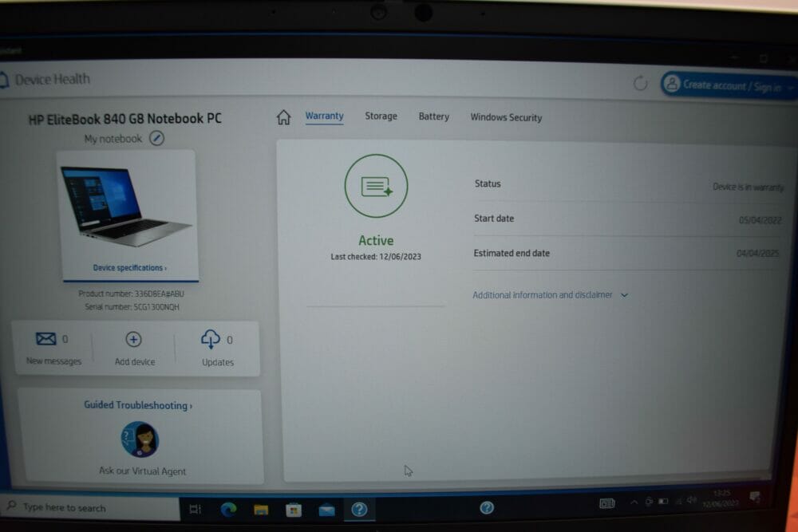Open the Device specifications link
The width and height of the screenshot is (798, 532).
130,268
